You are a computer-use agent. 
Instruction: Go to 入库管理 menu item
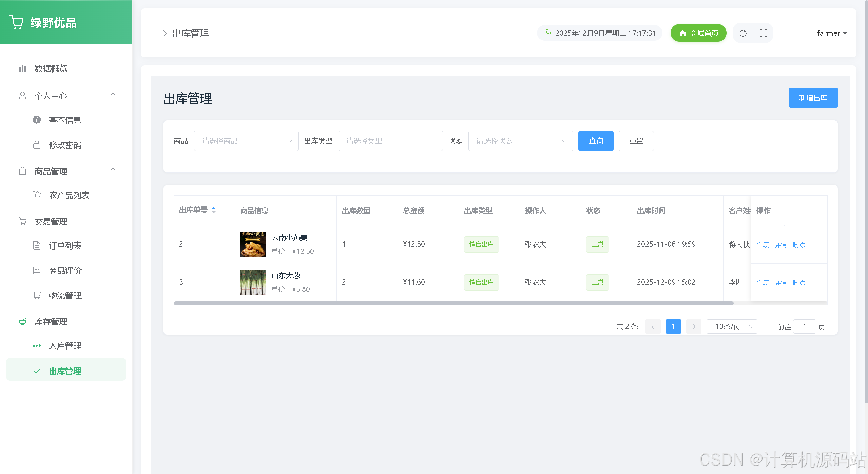point(65,346)
